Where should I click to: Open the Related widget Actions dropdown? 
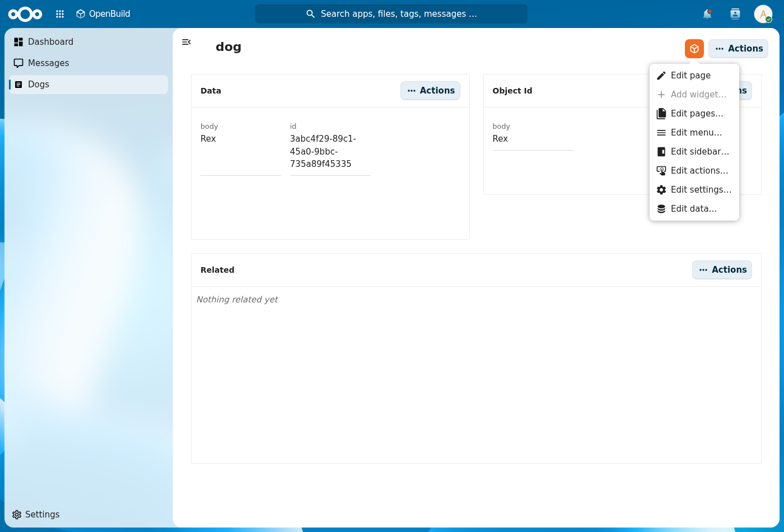click(722, 270)
